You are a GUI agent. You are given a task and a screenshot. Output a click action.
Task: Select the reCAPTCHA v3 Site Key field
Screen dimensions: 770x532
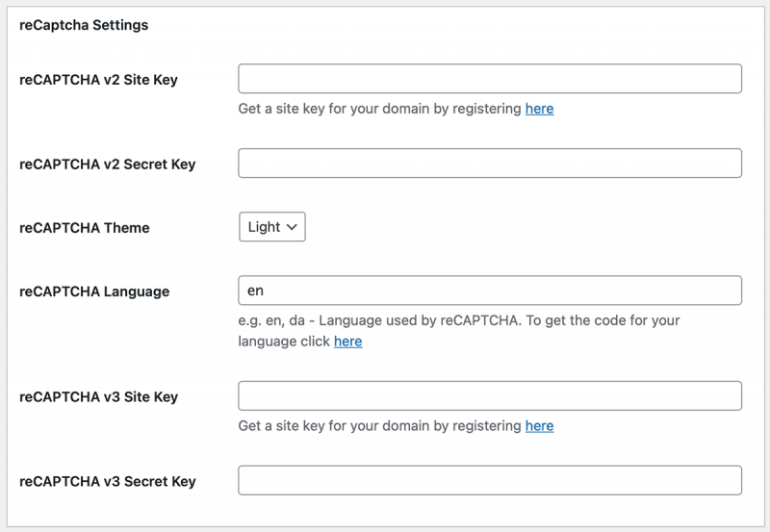490,395
